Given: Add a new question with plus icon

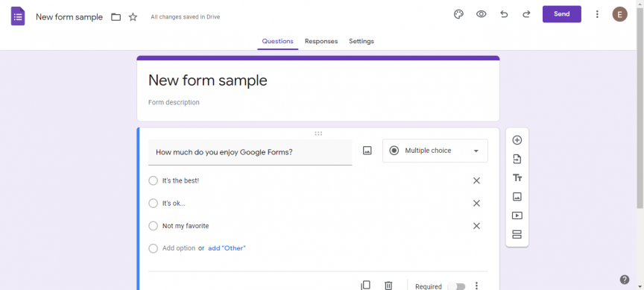Looking at the screenshot, I should click(x=517, y=140).
